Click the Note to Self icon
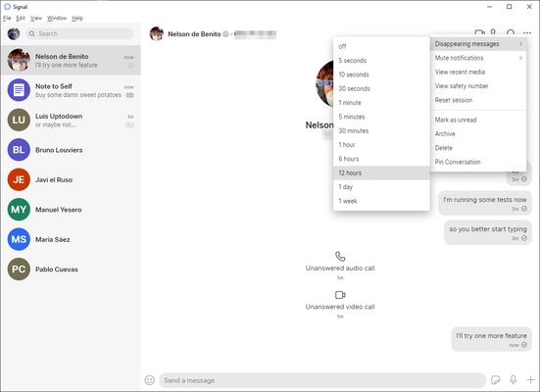 pyautogui.click(x=19, y=90)
